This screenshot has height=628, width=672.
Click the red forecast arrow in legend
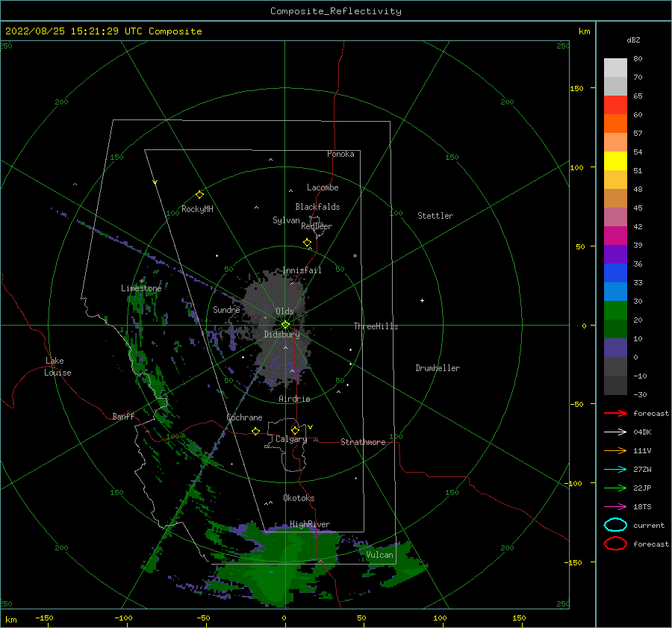[615, 413]
